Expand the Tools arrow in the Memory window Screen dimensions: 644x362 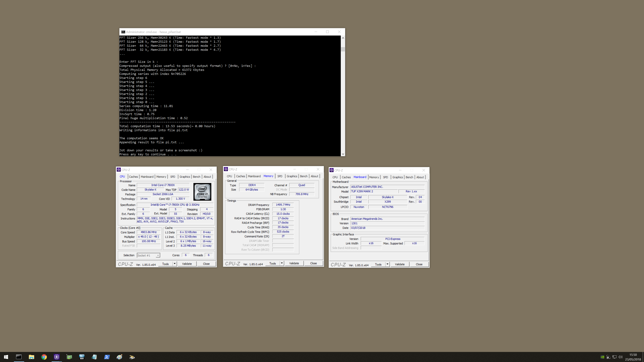[x=282, y=263]
